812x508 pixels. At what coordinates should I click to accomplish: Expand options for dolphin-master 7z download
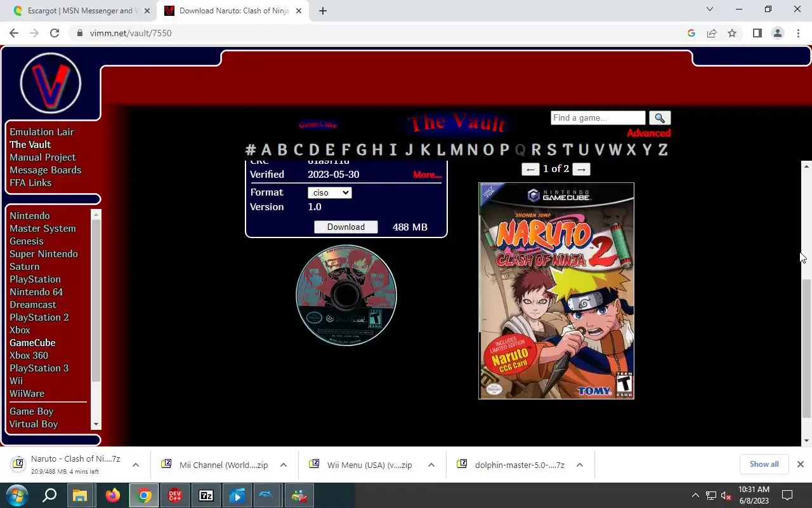pos(580,465)
